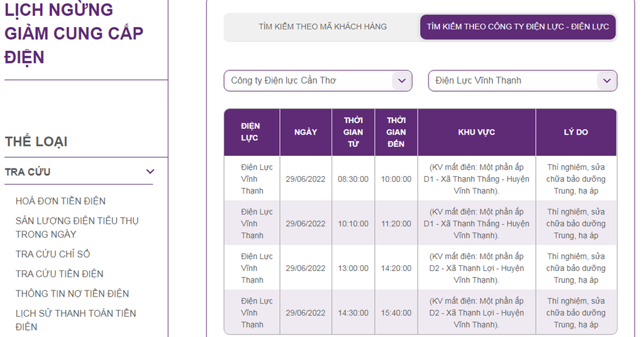Viewport: 644px width, 337px height.
Task: Select the 13:00:00 outage row
Action: click(x=353, y=268)
